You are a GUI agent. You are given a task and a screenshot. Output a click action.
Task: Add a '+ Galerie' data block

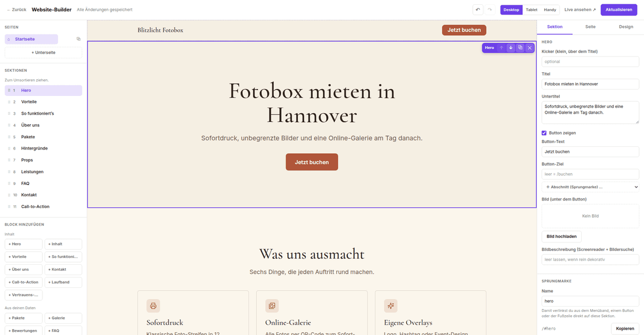pyautogui.click(x=63, y=318)
